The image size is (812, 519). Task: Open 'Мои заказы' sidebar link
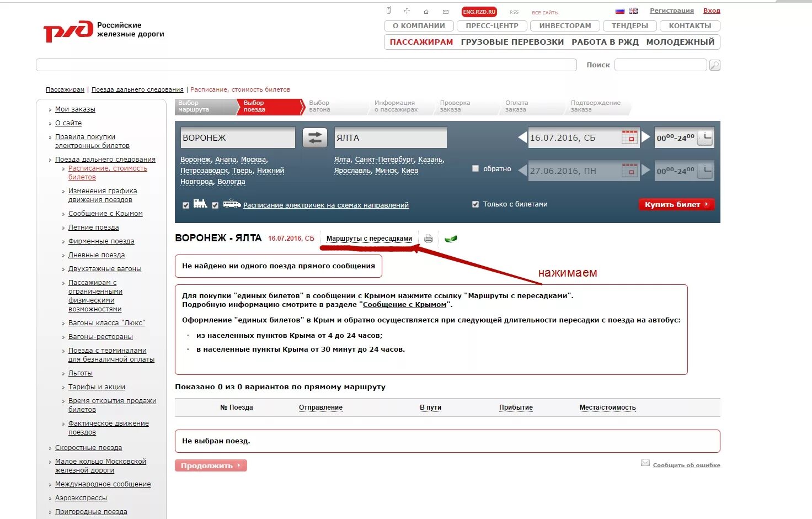pos(75,109)
